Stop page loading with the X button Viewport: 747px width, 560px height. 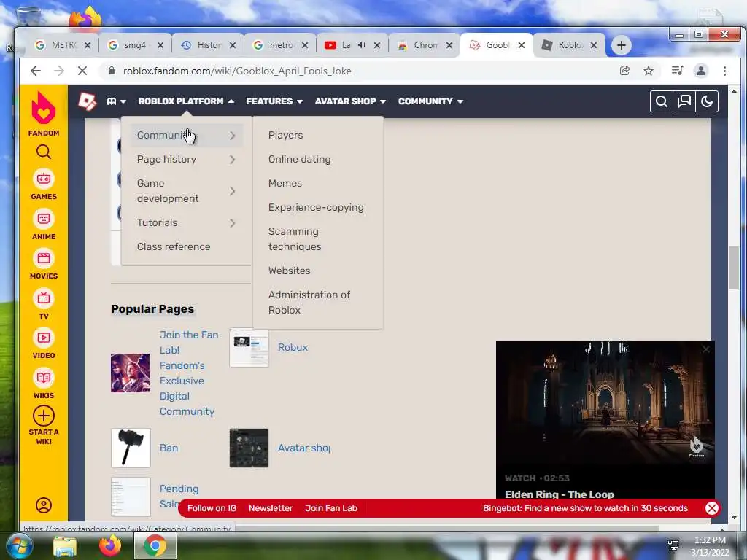pyautogui.click(x=82, y=71)
